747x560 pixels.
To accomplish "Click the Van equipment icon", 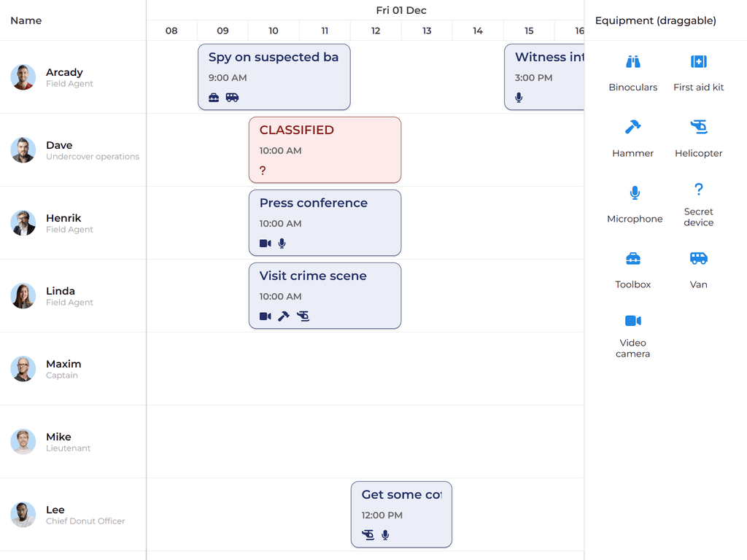I will (698, 259).
